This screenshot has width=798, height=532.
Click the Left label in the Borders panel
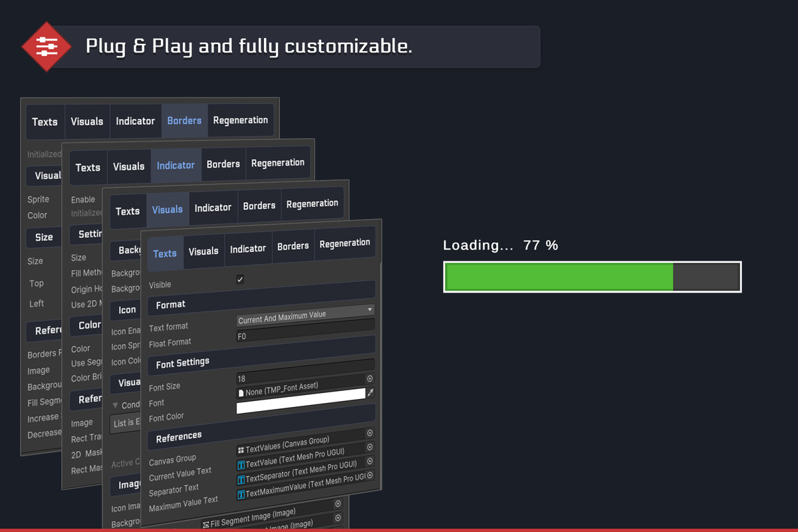(37, 303)
